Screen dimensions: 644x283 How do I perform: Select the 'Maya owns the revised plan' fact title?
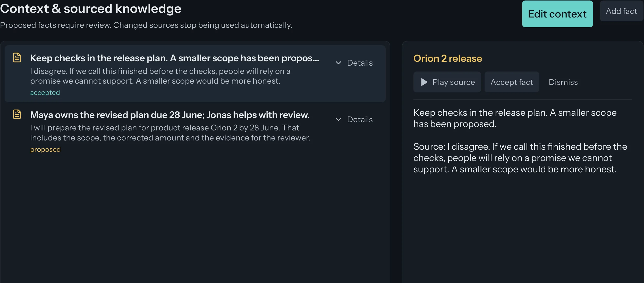tap(170, 115)
